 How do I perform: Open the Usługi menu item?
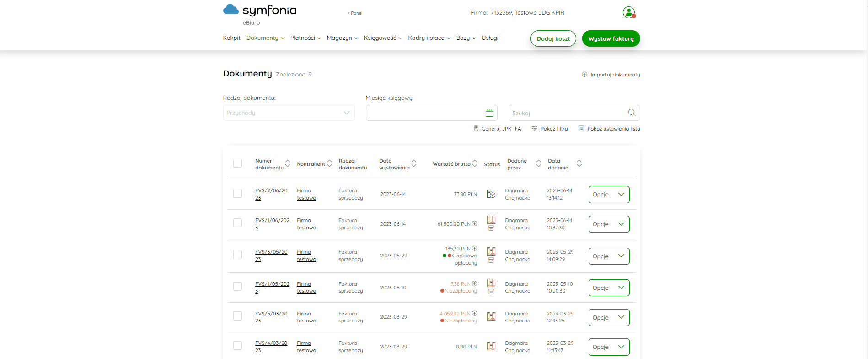coord(490,38)
